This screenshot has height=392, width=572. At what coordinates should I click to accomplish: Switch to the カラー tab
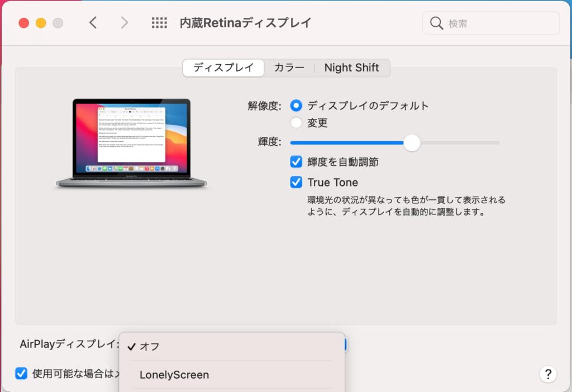click(x=289, y=68)
